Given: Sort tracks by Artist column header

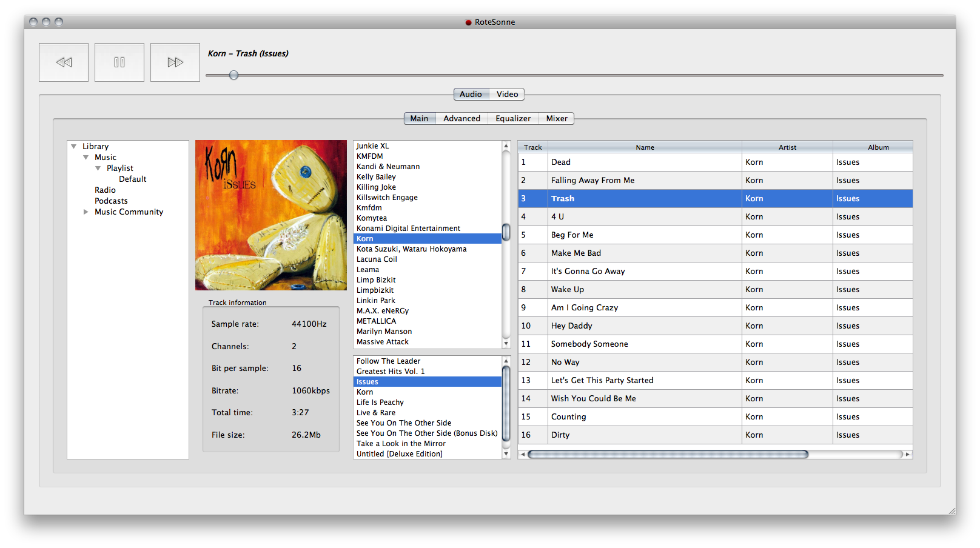Looking at the screenshot, I should click(787, 147).
